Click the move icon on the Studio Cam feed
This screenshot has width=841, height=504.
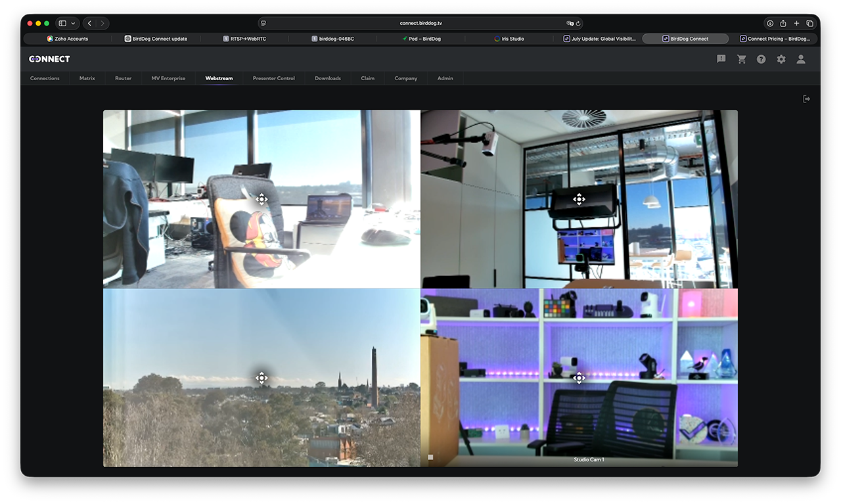pos(579,378)
